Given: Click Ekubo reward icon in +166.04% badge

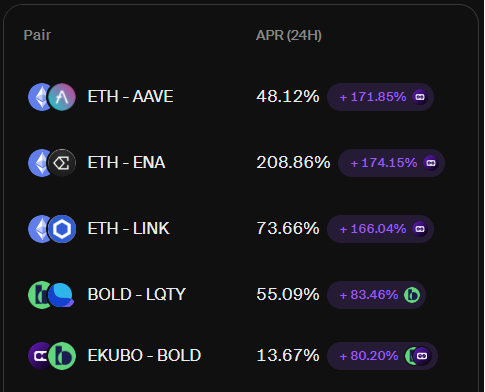Looking at the screenshot, I should tap(420, 229).
